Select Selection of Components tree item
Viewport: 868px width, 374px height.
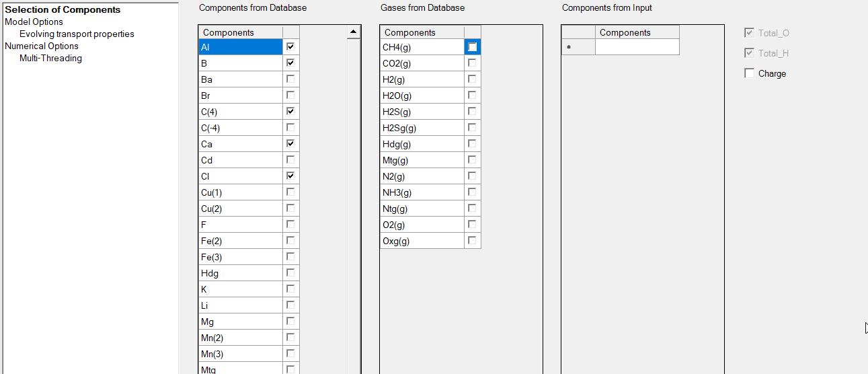[x=63, y=9]
